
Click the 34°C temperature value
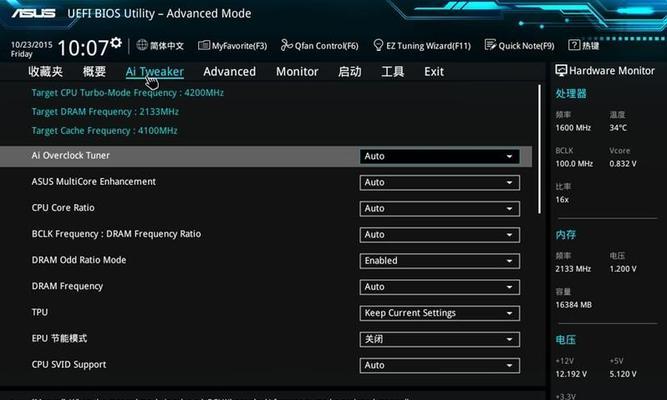[x=618, y=128]
